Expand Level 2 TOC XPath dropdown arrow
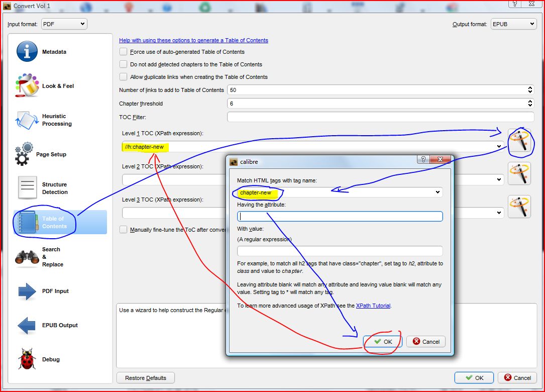 click(499, 179)
